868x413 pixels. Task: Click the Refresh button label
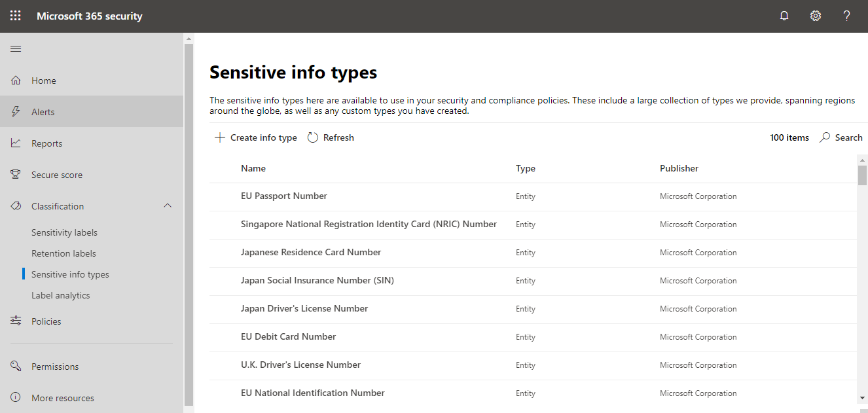point(338,137)
